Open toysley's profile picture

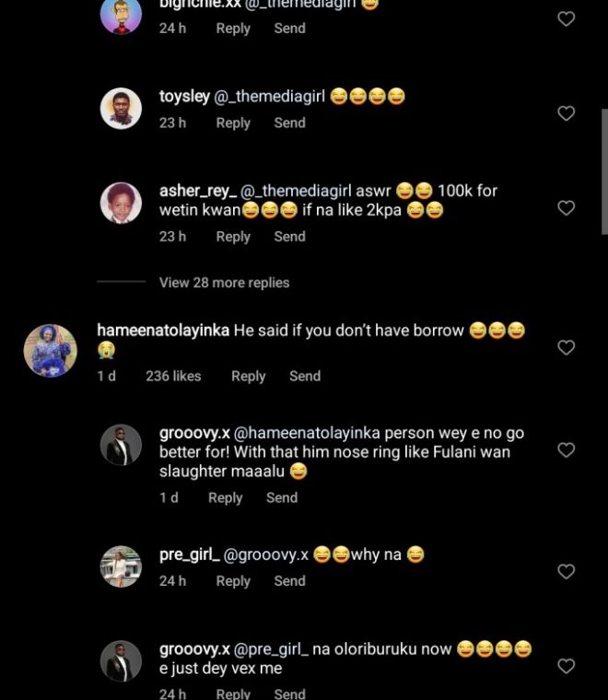pos(121,109)
